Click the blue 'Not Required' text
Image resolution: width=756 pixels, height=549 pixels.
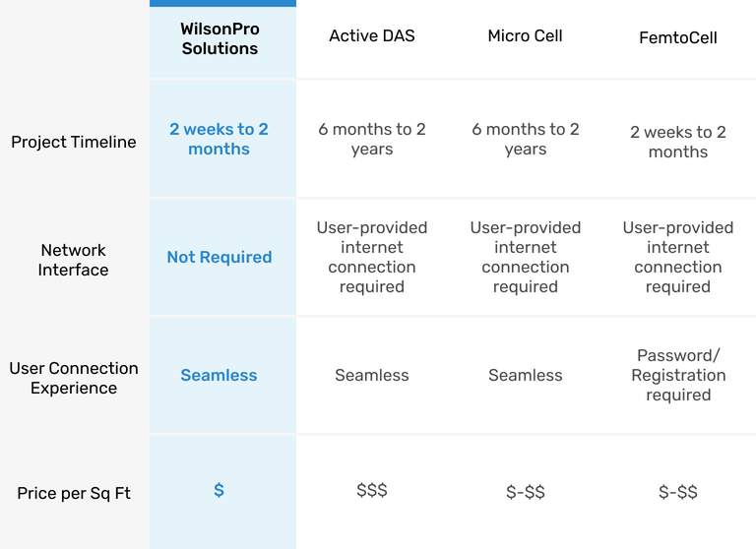220,258
